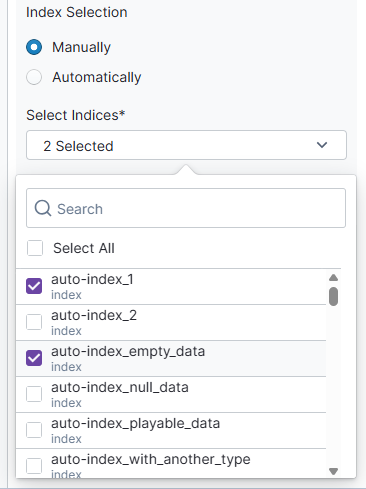Check the auto-index_playable_data checkbox
This screenshot has width=366, height=489.
tap(34, 430)
